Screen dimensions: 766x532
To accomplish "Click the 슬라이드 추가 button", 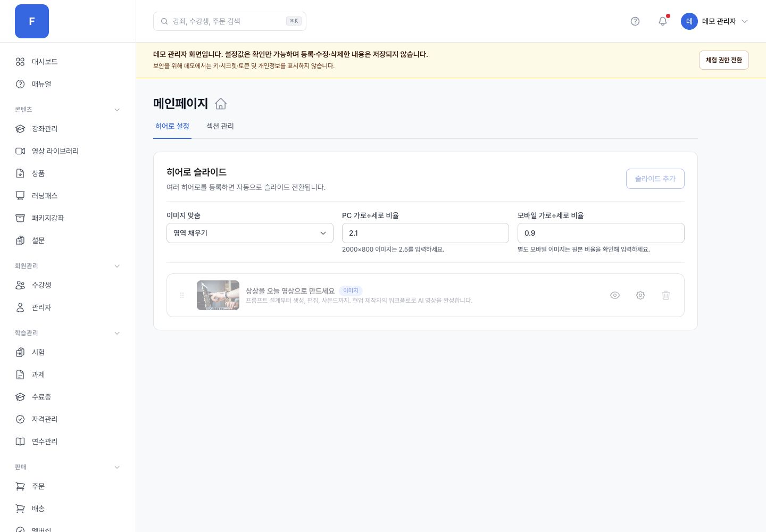I will tap(655, 179).
